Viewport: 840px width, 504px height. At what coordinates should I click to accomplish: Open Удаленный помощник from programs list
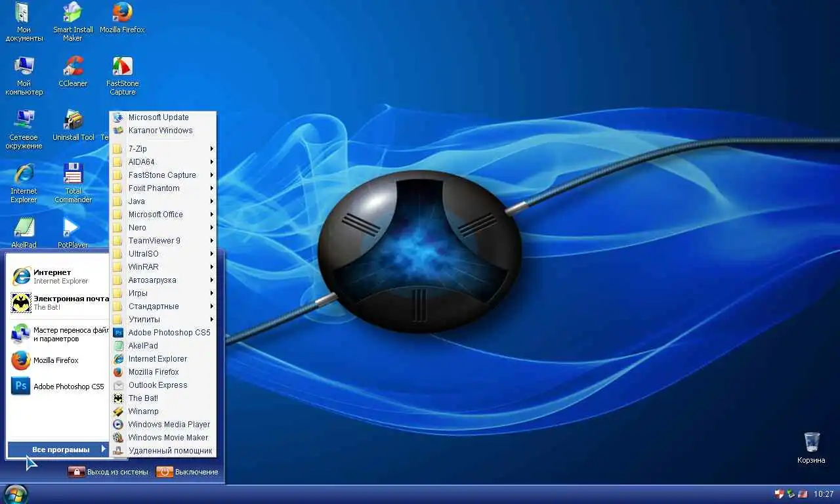point(163,451)
